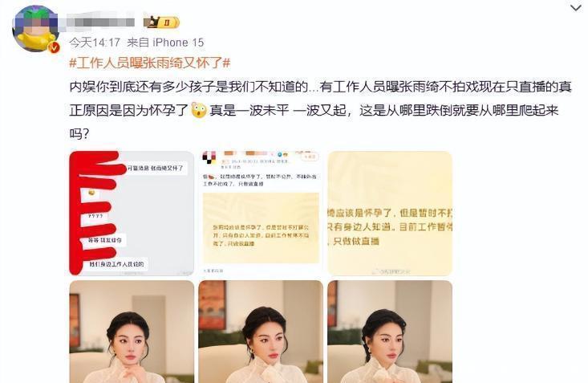Click the emoji in the chat screenshot
The image size is (588, 383).
pos(91,193)
